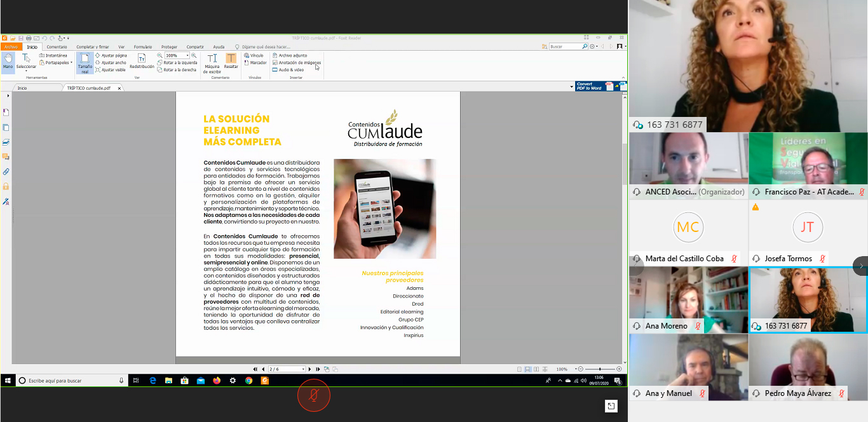Switch to continuous page view mode
The height and width of the screenshot is (422, 868).
tap(528, 369)
